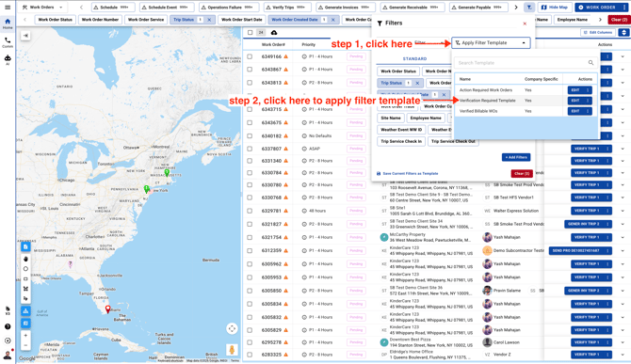Open the Operations Failure tab
The width and height of the screenshot is (631, 364).
pos(229,8)
